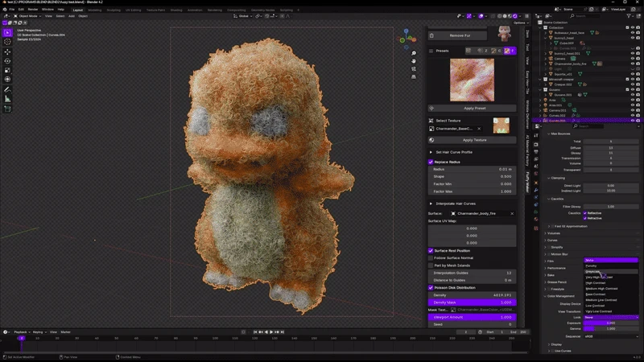Click the Density Mask slider
The height and width of the screenshot is (362, 644).
pyautogui.click(x=472, y=303)
